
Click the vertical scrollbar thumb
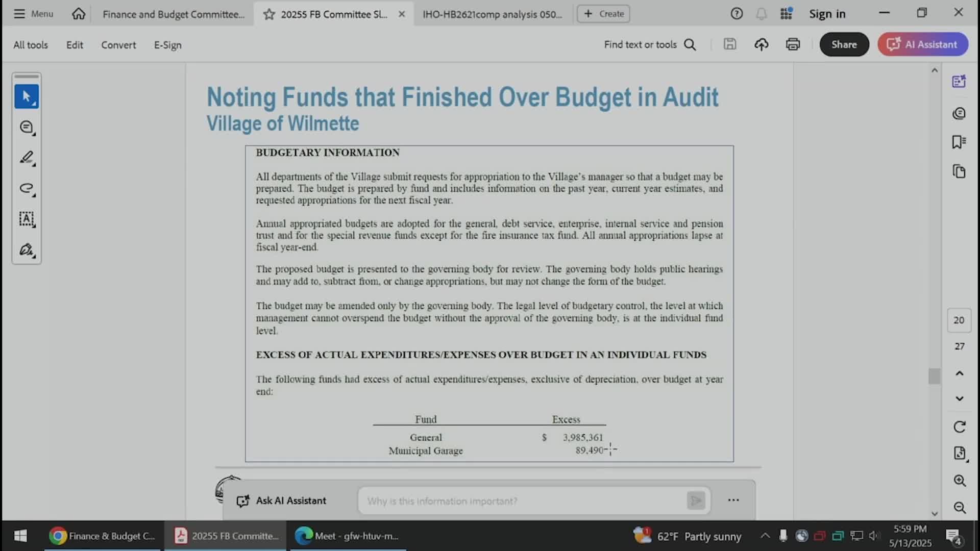pyautogui.click(x=934, y=376)
